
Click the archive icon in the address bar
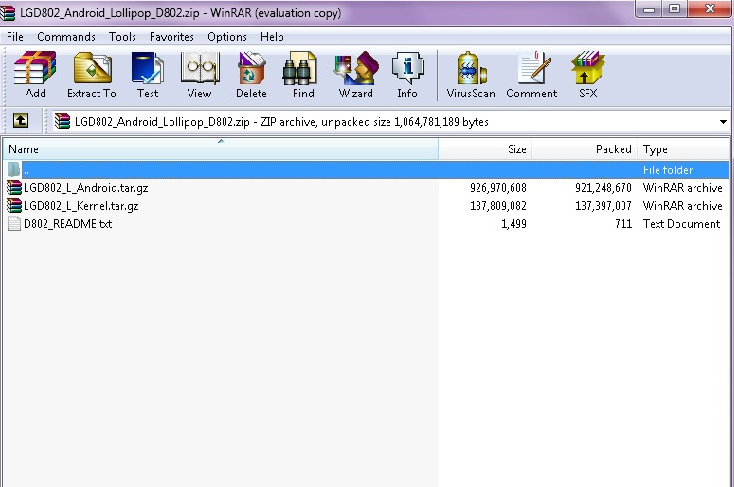(x=62, y=121)
